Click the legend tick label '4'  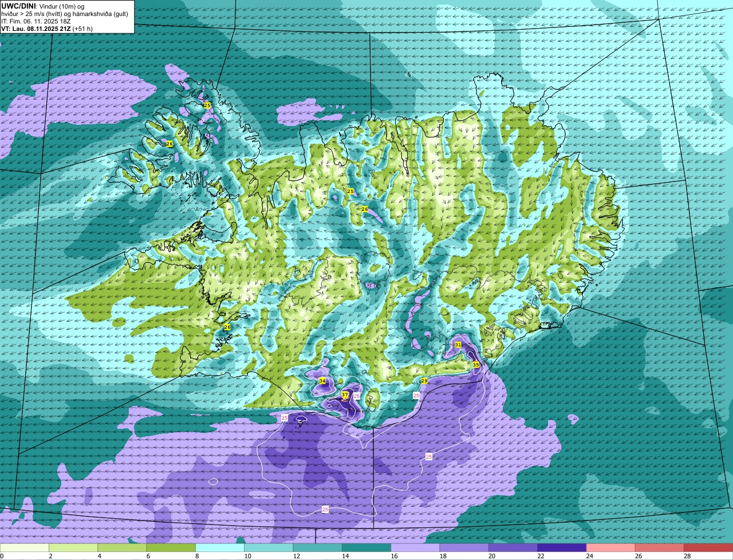click(x=99, y=555)
